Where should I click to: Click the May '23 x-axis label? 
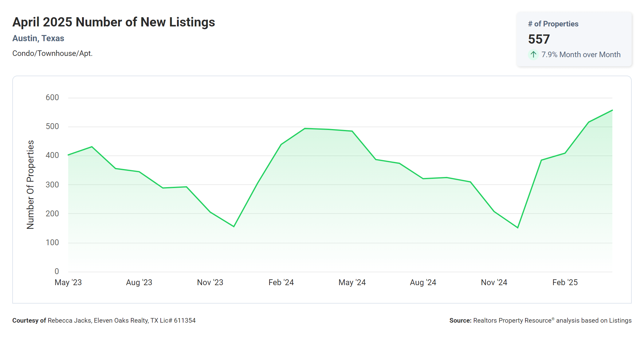coord(68,282)
